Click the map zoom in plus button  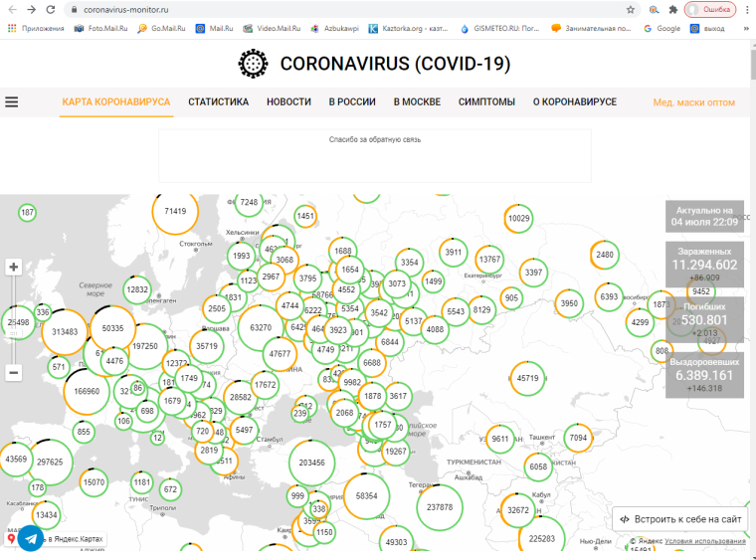point(13,267)
